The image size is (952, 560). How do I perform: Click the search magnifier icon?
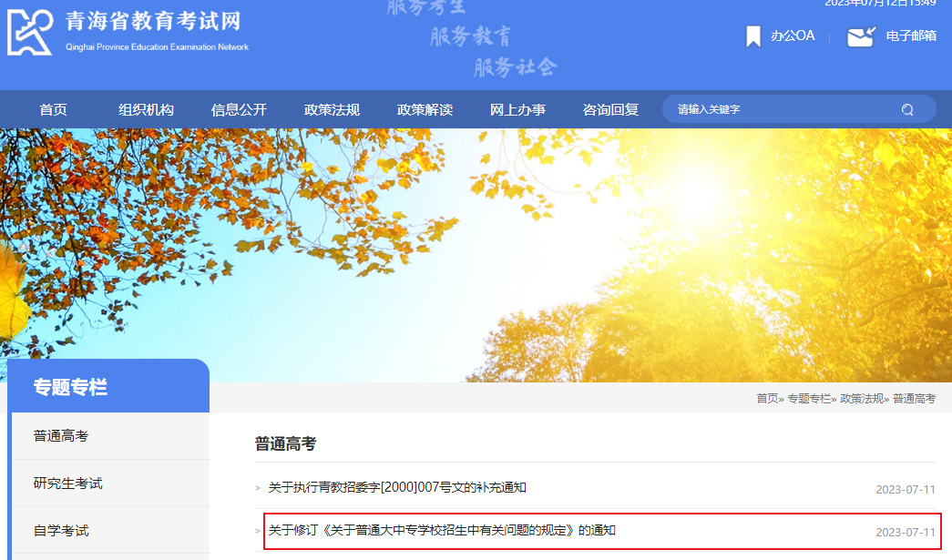click(906, 108)
